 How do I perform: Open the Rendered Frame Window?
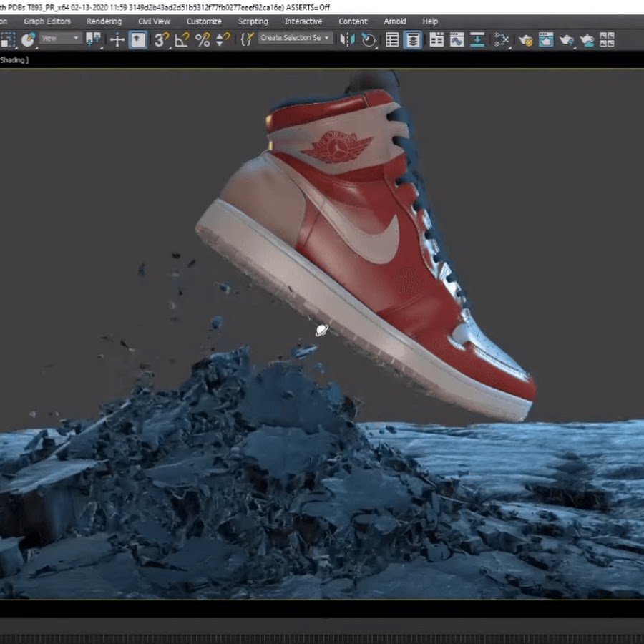point(546,39)
